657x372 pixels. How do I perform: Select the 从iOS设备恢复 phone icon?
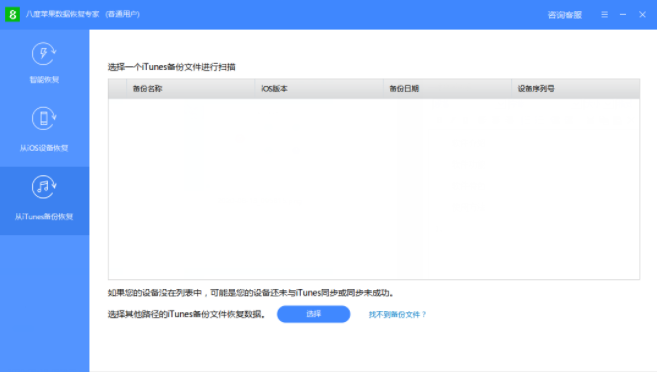click(x=44, y=119)
